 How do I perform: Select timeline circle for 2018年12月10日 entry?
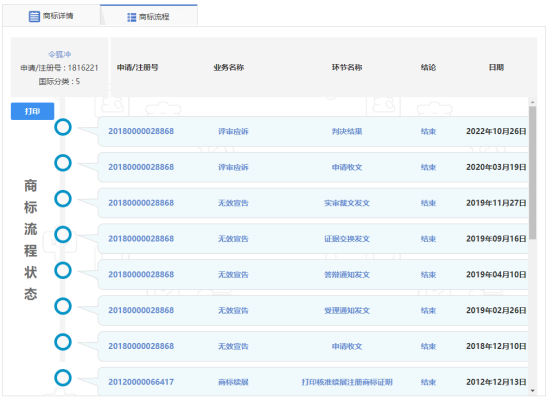tap(63, 342)
